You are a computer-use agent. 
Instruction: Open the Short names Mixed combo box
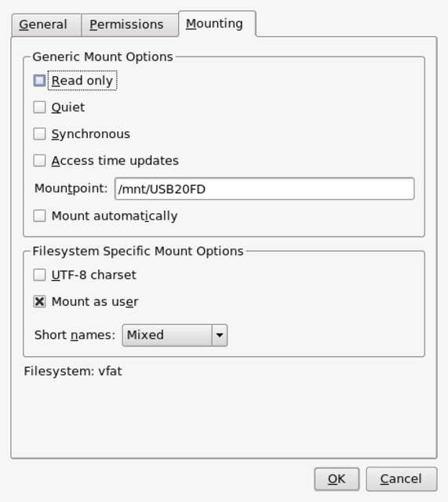click(174, 335)
